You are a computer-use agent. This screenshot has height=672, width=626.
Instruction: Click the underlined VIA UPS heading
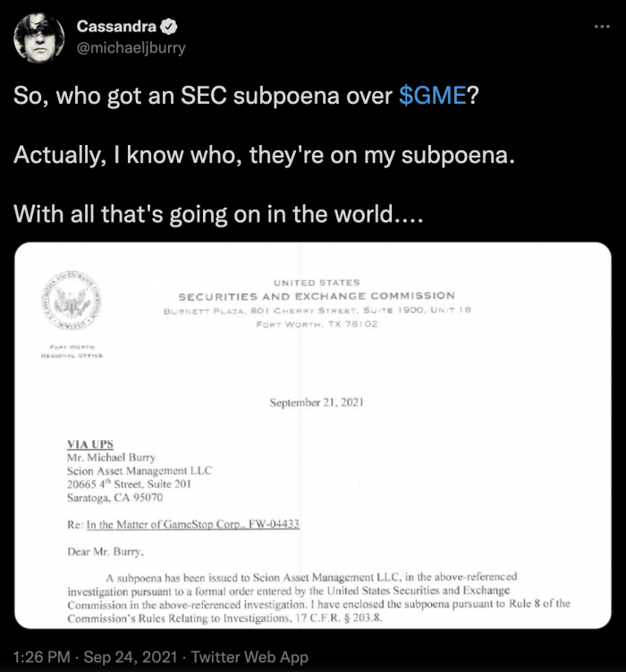[90, 444]
